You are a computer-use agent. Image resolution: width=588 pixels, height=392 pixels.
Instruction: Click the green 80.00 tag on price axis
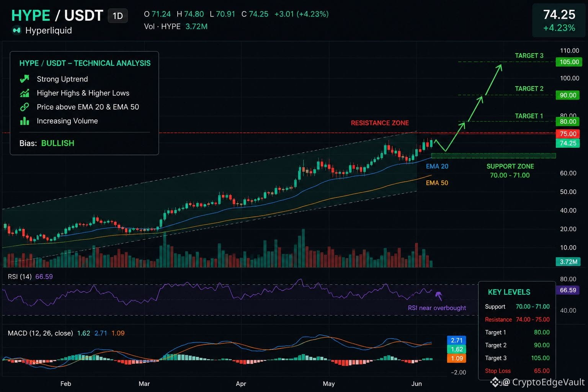coord(568,122)
